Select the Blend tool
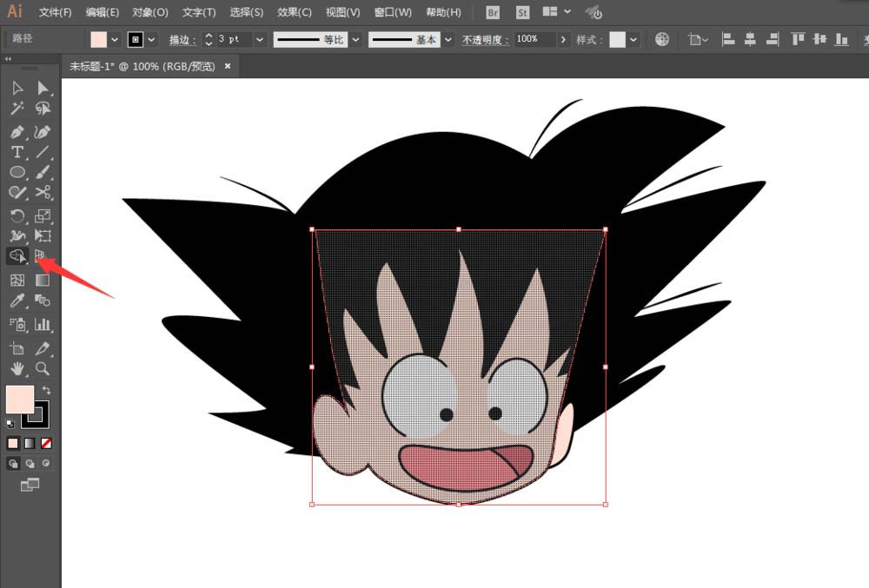 [42, 301]
